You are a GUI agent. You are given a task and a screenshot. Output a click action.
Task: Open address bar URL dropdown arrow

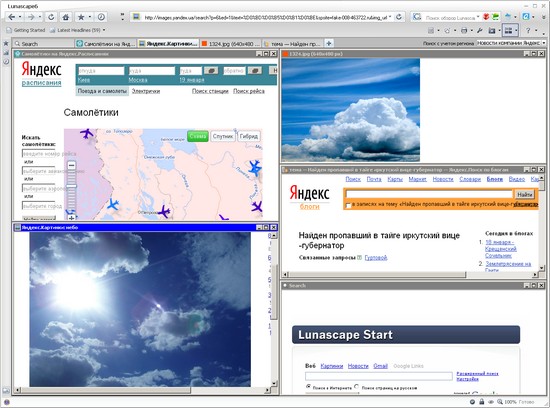tap(390, 17)
